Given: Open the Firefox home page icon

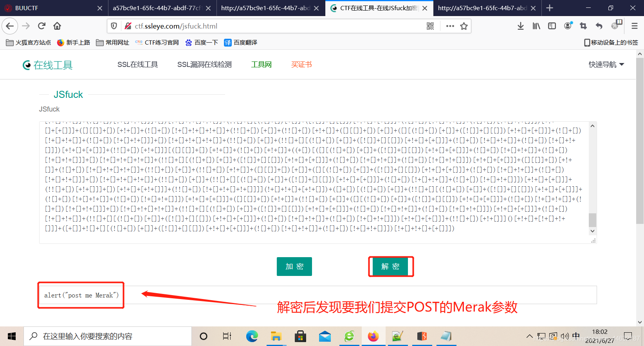Looking at the screenshot, I should [x=57, y=26].
